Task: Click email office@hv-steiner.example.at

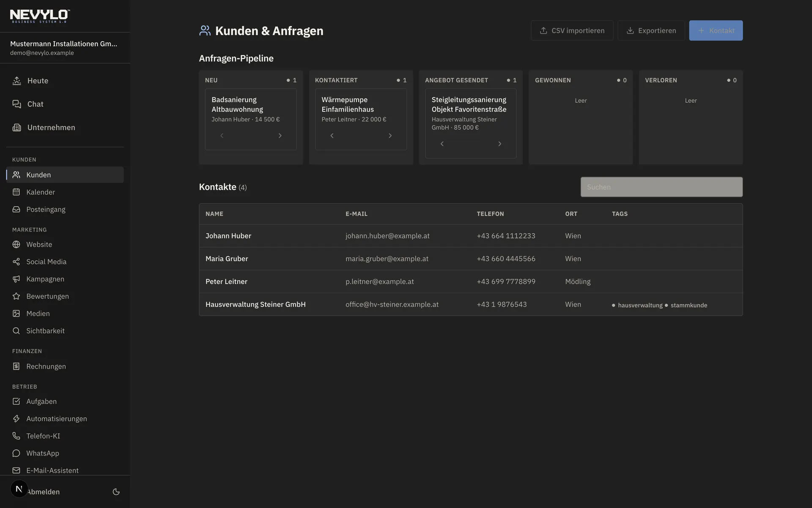Action: (392, 304)
